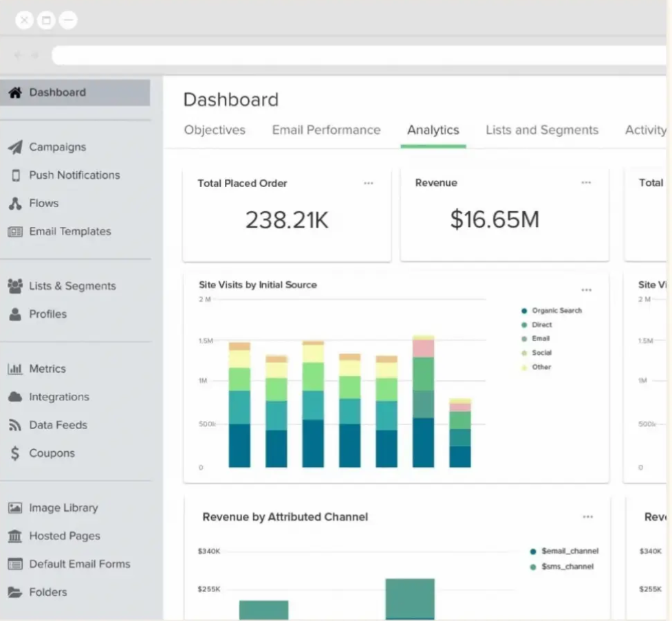Image resolution: width=672 pixels, height=621 pixels.
Task: Go to Hosted Pages
Action: [64, 536]
